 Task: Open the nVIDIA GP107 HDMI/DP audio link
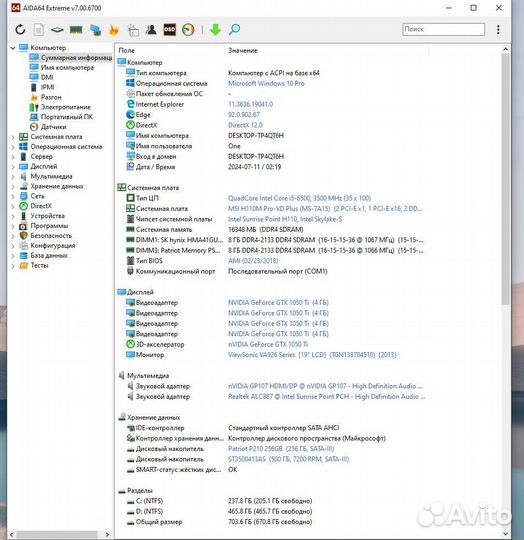click(325, 386)
